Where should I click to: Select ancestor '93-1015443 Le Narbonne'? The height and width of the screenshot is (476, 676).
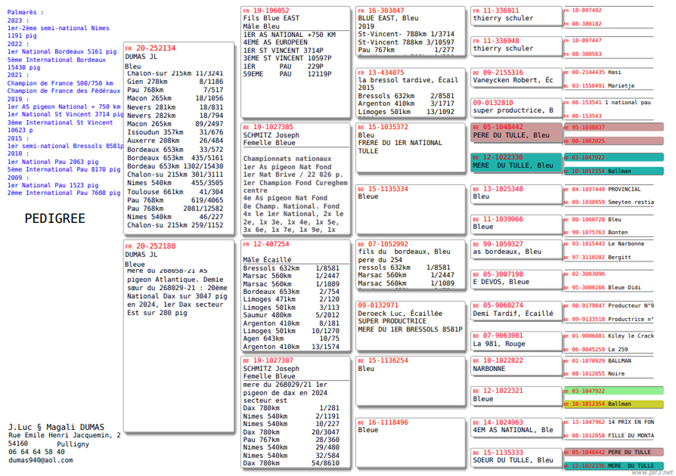[604, 244]
